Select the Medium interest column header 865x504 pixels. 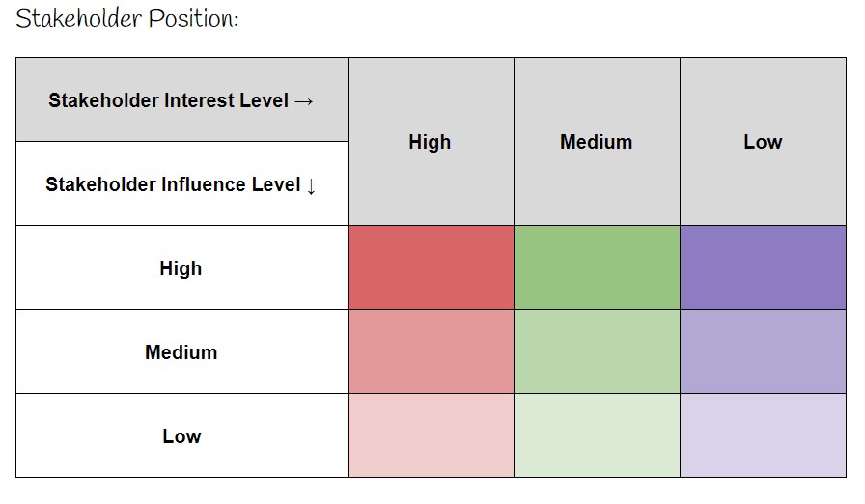pos(596,142)
